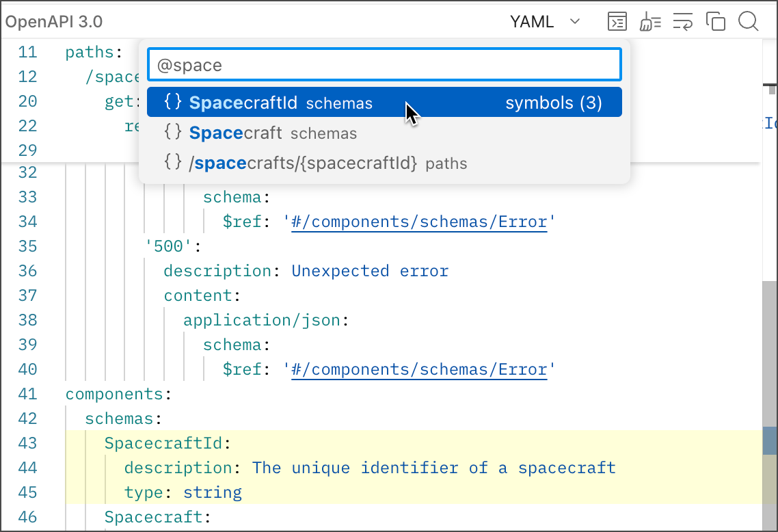Screen dimensions: 778x532
Task: Click the 'symbols (3)' count label
Action: (554, 103)
